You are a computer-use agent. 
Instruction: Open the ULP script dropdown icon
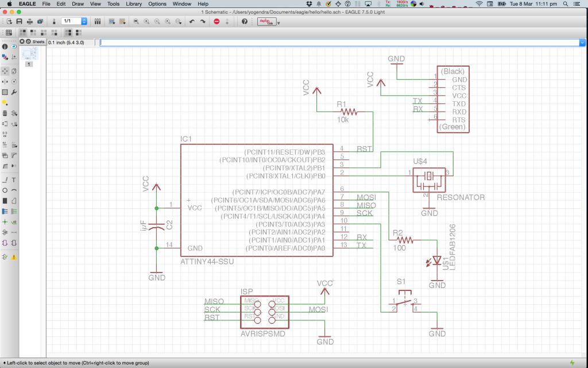tap(122, 21)
